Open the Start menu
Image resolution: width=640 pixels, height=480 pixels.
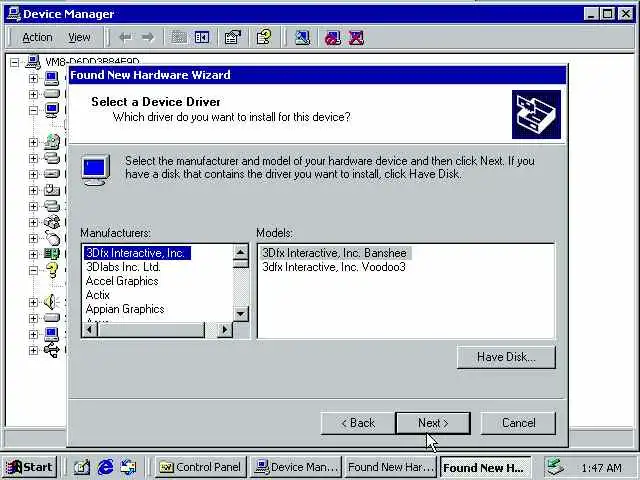[x=30, y=467]
